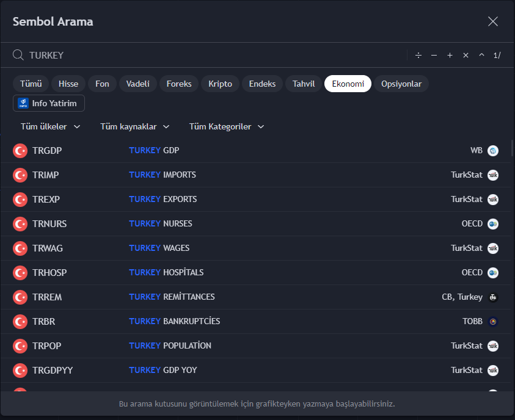Click OECD source label on TRHOSP row
515x420 pixels.
(x=472, y=273)
